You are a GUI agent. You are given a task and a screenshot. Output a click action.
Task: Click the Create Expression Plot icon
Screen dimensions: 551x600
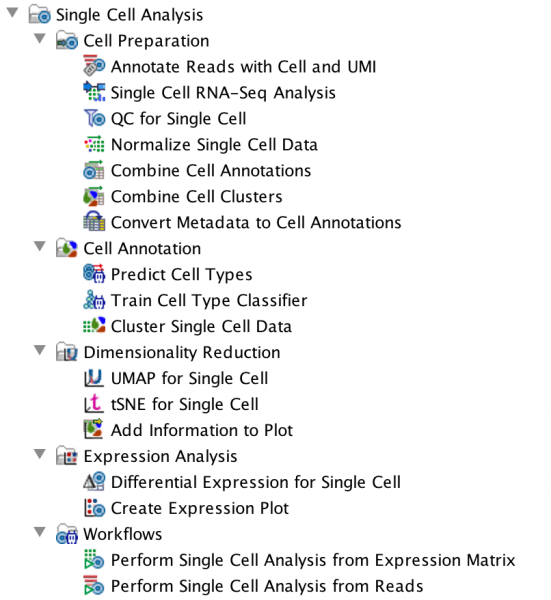pos(94,507)
